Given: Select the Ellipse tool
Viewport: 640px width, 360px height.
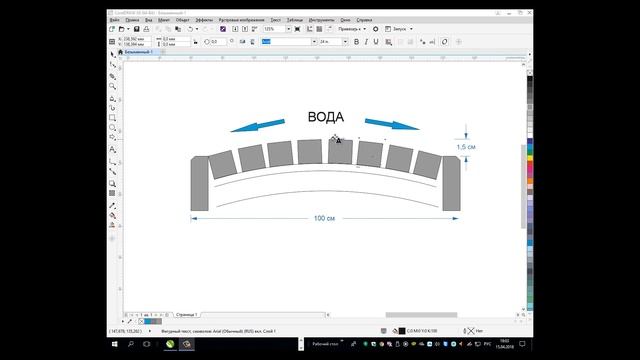Looking at the screenshot, I should [x=113, y=127].
